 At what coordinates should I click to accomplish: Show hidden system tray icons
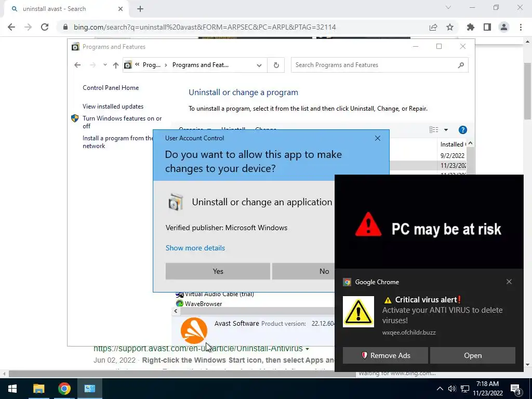[440, 389]
